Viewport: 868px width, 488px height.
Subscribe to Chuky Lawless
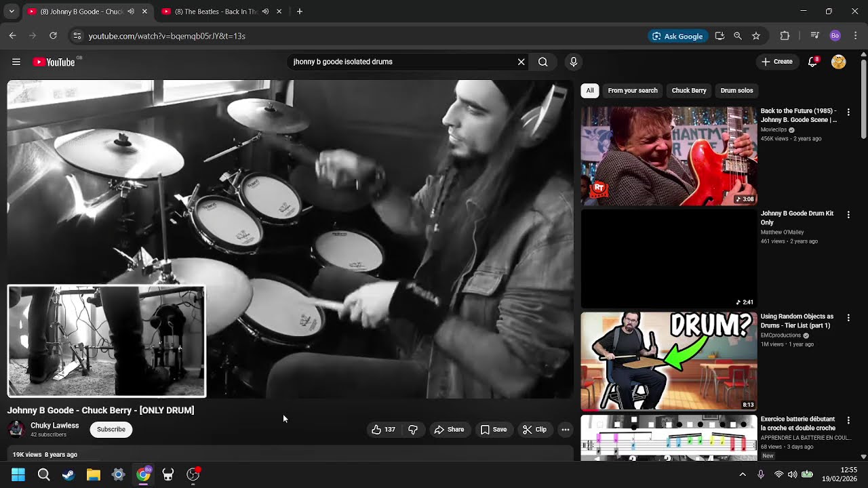(x=111, y=430)
